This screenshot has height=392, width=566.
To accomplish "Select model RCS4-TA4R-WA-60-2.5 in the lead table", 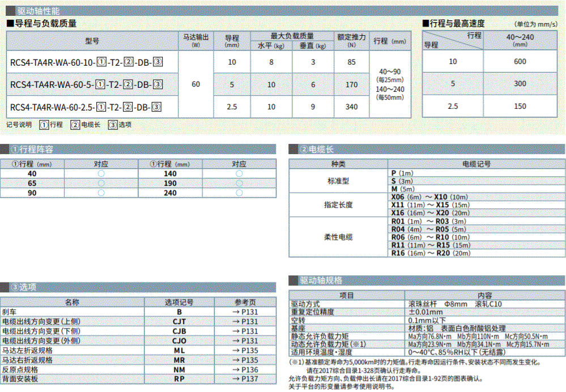I will point(86,107).
